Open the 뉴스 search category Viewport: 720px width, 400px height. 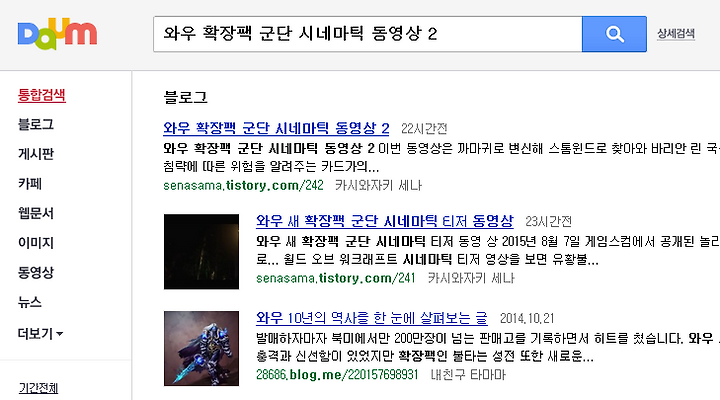(30, 302)
